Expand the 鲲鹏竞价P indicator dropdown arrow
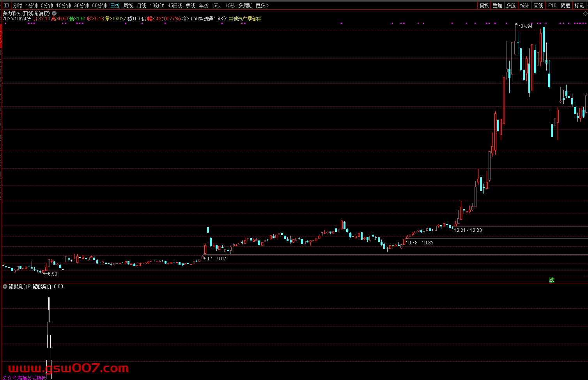 click(x=5, y=286)
